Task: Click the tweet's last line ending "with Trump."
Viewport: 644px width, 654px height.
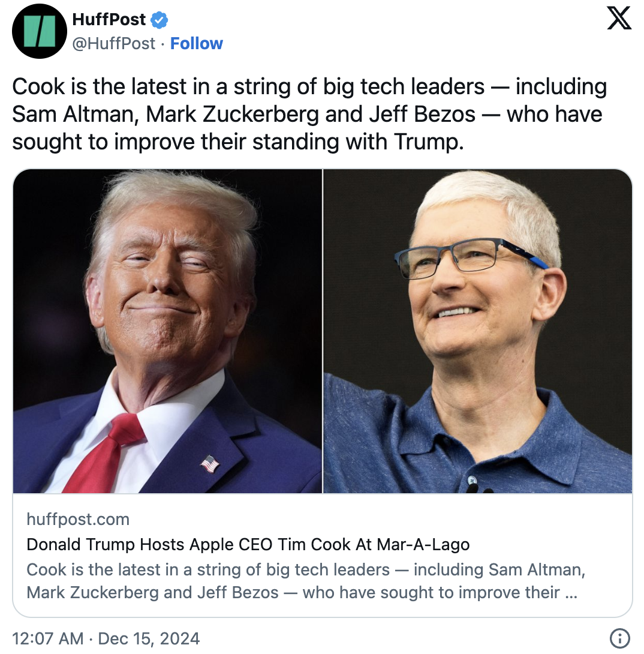Action: coord(237,142)
